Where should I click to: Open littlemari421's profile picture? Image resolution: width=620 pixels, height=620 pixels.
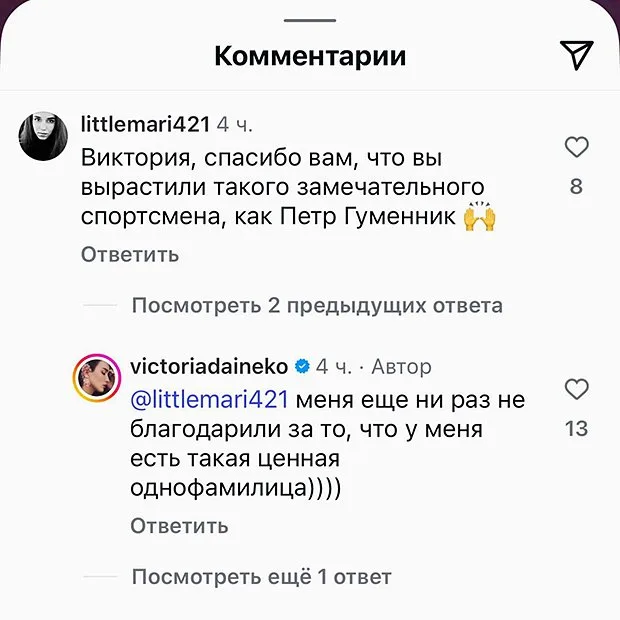[43, 135]
